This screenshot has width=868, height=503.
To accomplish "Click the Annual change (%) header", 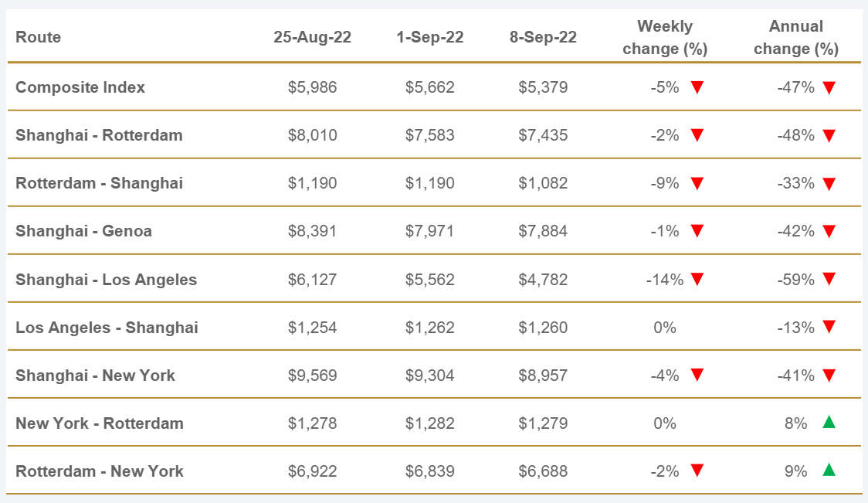I will (795, 38).
